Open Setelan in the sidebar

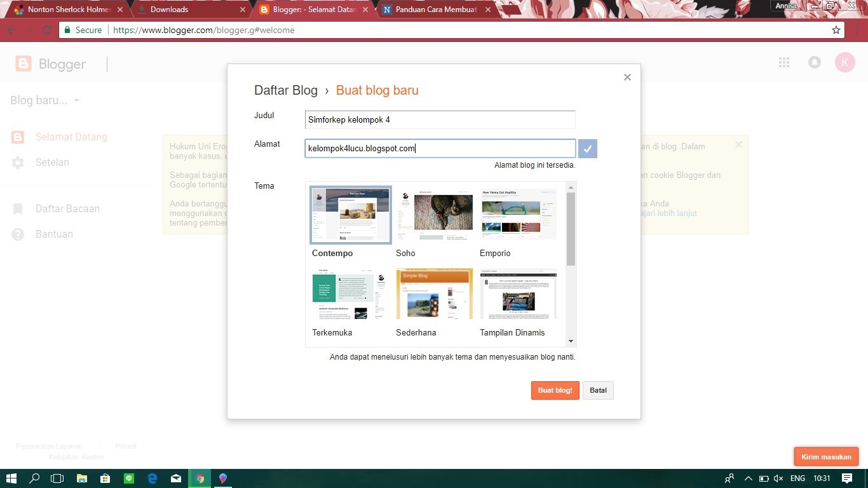coord(52,163)
